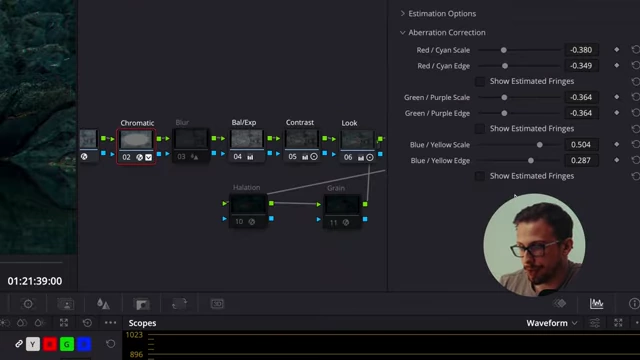Enable Show Estimated Fringes under Blue / Yellow
Viewport: 640px width, 360px height.
coord(480,176)
